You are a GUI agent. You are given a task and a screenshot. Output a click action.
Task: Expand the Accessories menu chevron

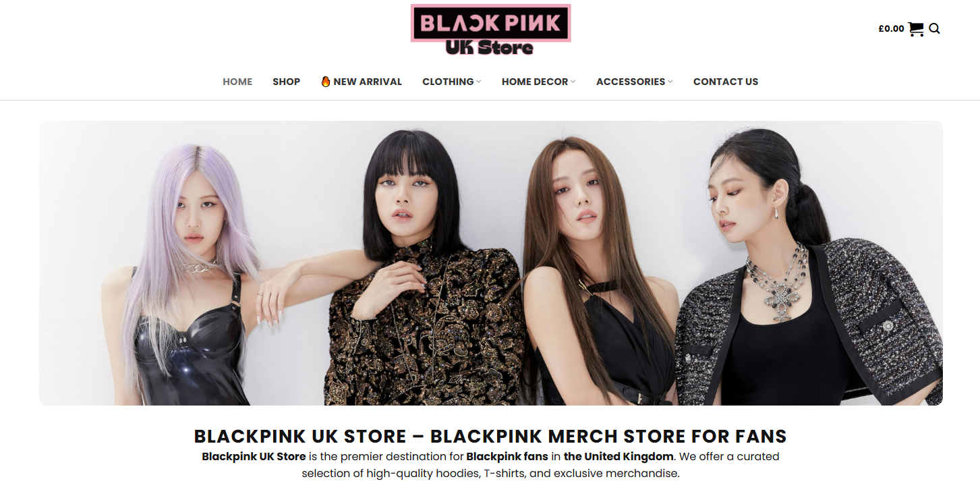click(x=670, y=82)
